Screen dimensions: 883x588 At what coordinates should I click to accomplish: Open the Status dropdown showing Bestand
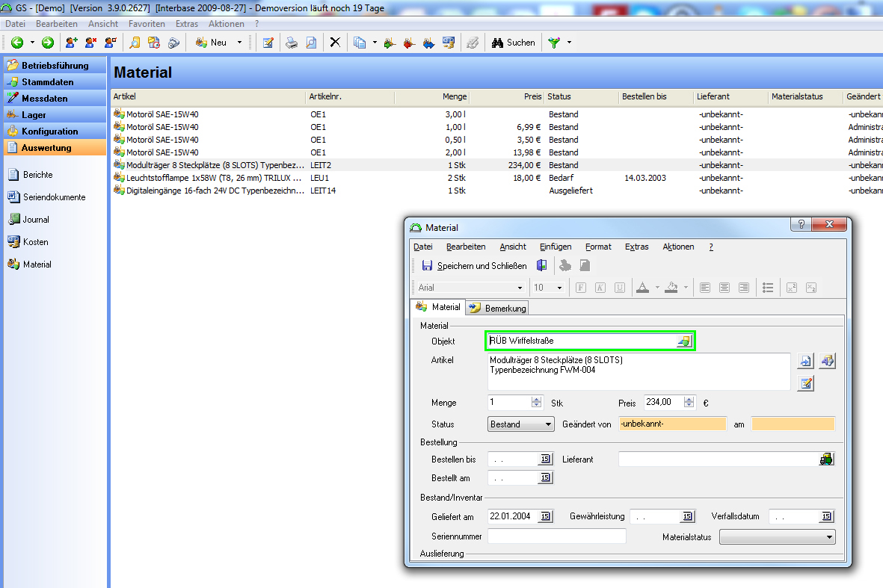click(520, 424)
